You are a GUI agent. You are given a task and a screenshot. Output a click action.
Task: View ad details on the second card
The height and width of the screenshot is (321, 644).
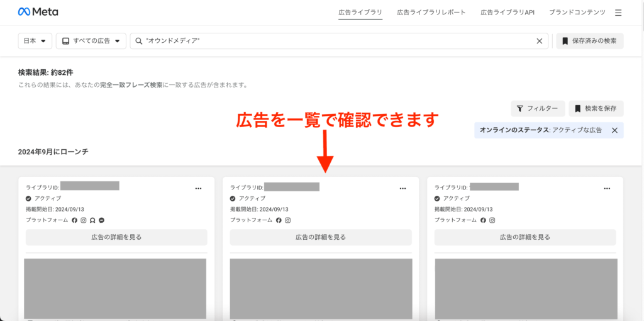click(321, 237)
